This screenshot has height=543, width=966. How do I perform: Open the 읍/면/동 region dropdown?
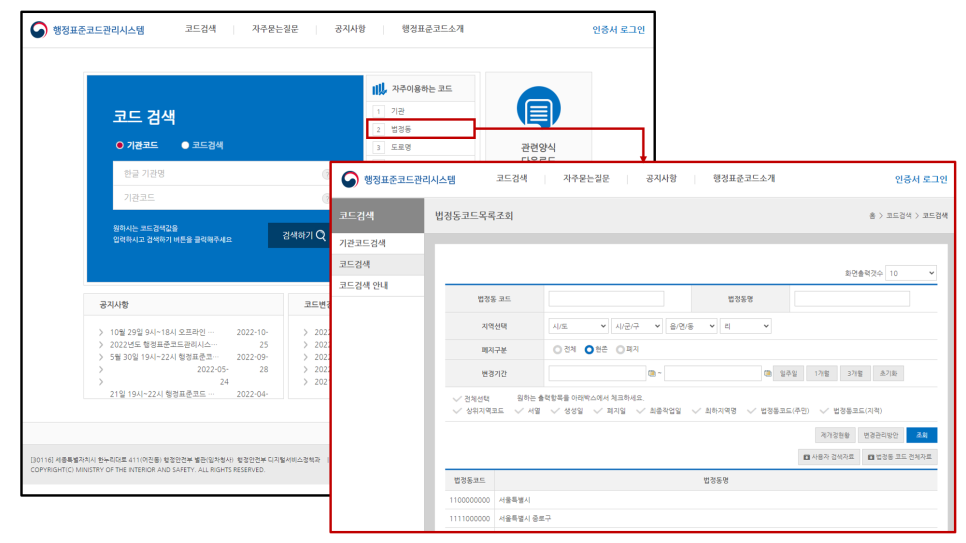coord(691,326)
